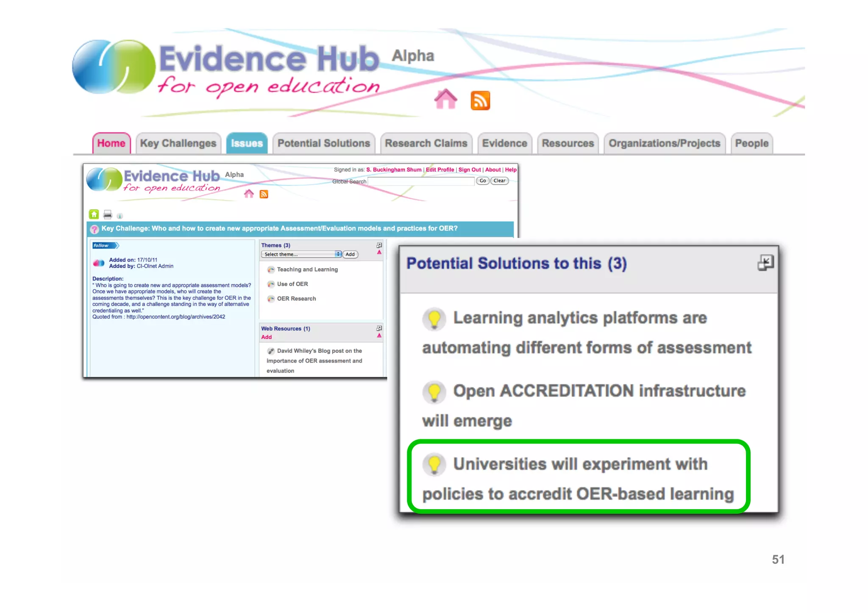Click the Potential Solutions panel pop-out icon

[x=765, y=263]
